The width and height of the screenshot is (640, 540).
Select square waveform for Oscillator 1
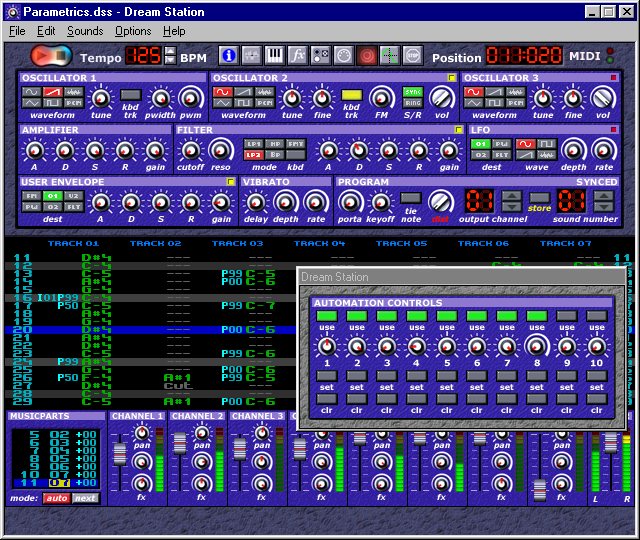[x=53, y=103]
